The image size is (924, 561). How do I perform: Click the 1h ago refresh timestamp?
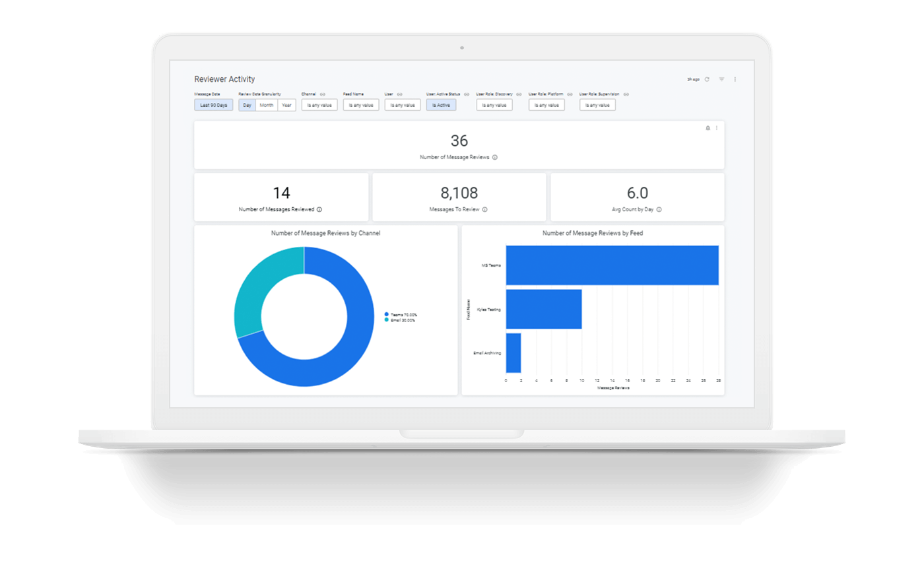pyautogui.click(x=693, y=79)
